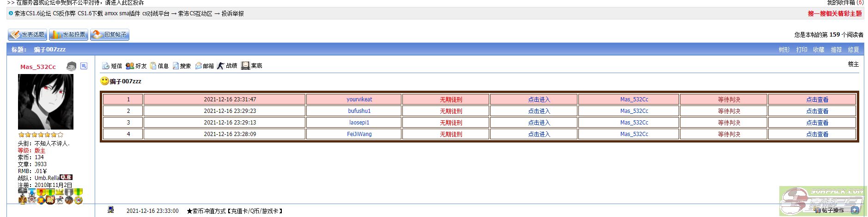Click the blue arrow breadcrumb icon
The image size is (868, 217).
(11, 13)
